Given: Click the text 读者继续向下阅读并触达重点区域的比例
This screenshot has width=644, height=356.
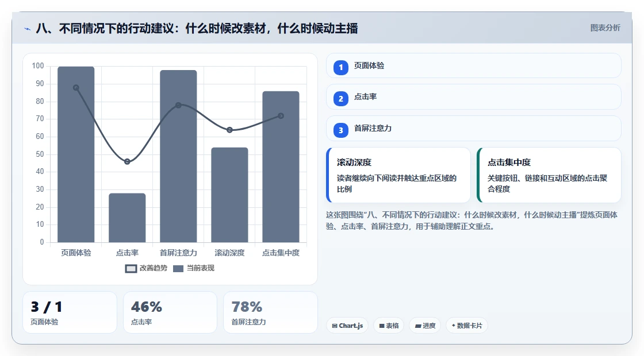Looking at the screenshot, I should click(x=397, y=183).
